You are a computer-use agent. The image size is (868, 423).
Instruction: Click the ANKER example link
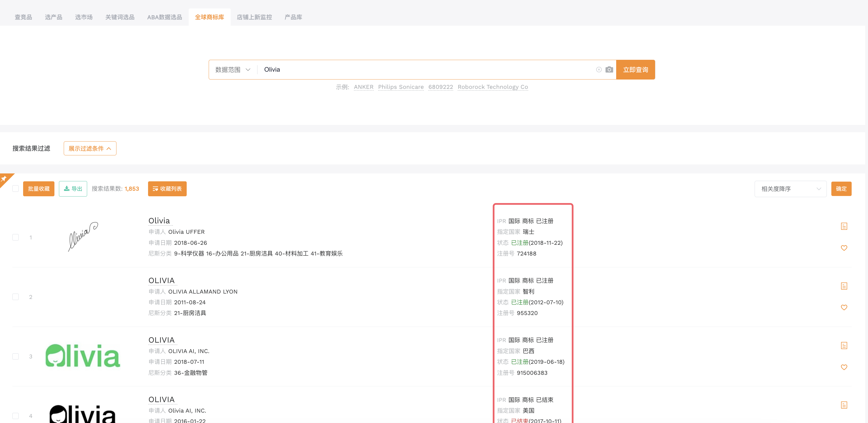pos(363,87)
